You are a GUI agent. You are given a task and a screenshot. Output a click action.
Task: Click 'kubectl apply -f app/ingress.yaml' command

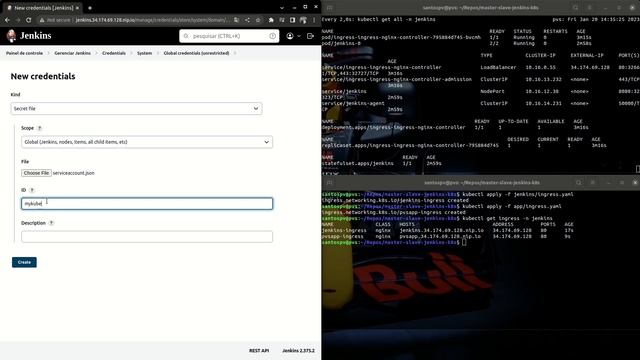[512, 207]
